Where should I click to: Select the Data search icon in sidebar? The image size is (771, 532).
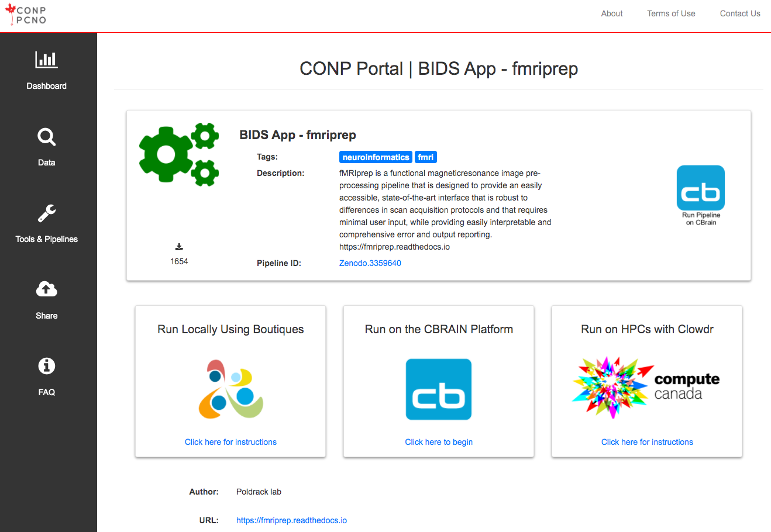click(x=46, y=146)
